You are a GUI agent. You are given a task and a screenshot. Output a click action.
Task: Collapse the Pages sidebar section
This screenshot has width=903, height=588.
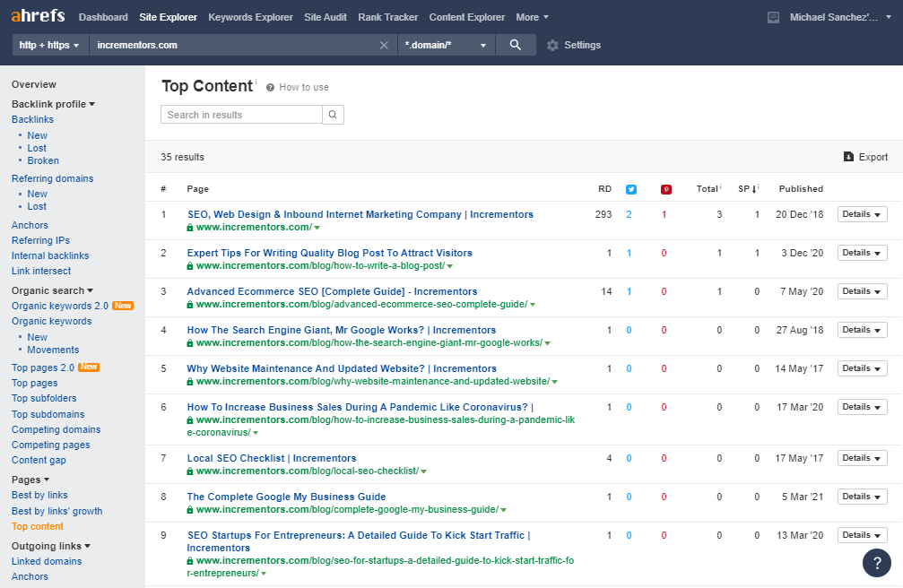pos(30,480)
